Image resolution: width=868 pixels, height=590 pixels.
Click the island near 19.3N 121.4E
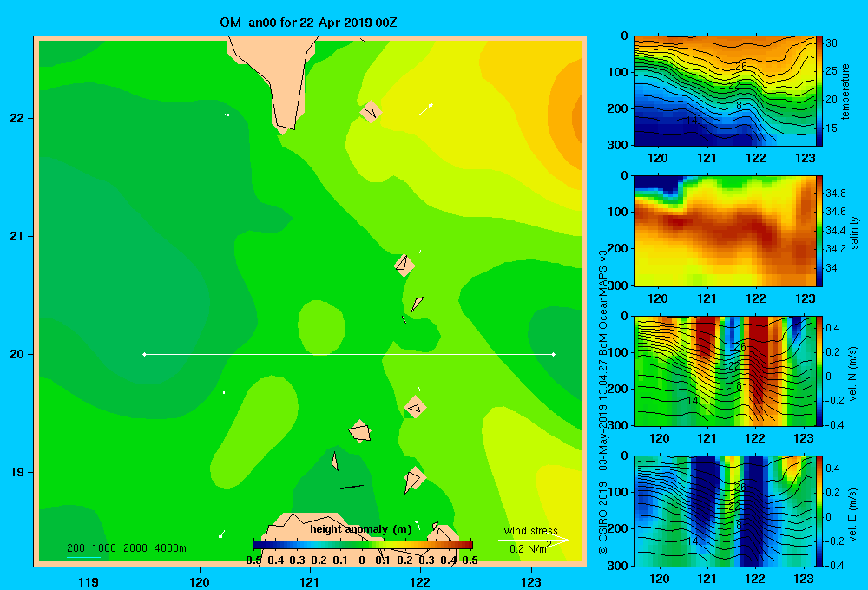pos(360,430)
